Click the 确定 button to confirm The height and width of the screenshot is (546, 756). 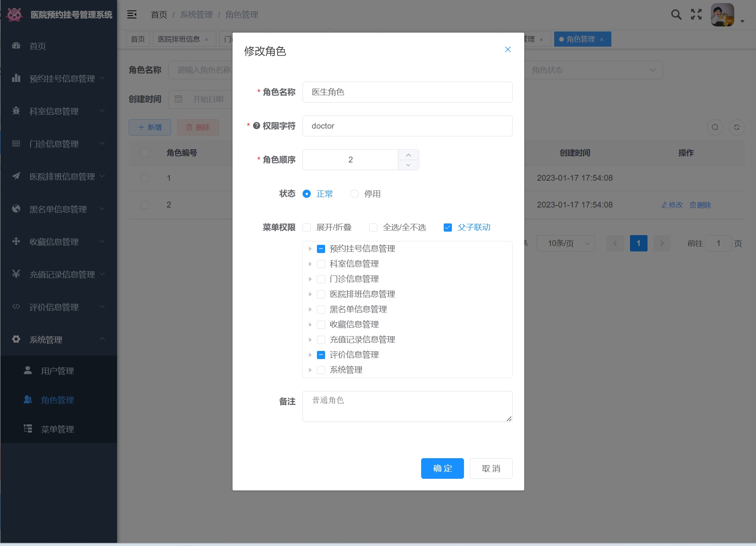(x=442, y=469)
